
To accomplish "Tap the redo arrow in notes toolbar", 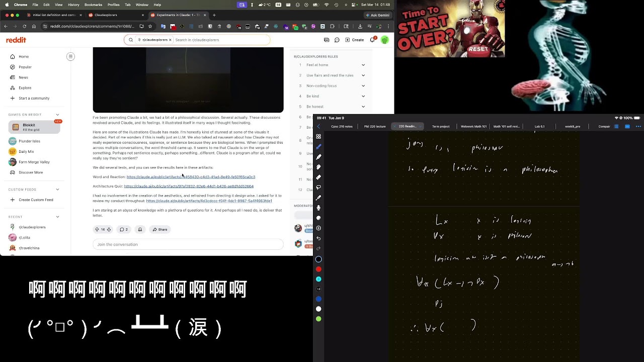I will click(318, 248).
